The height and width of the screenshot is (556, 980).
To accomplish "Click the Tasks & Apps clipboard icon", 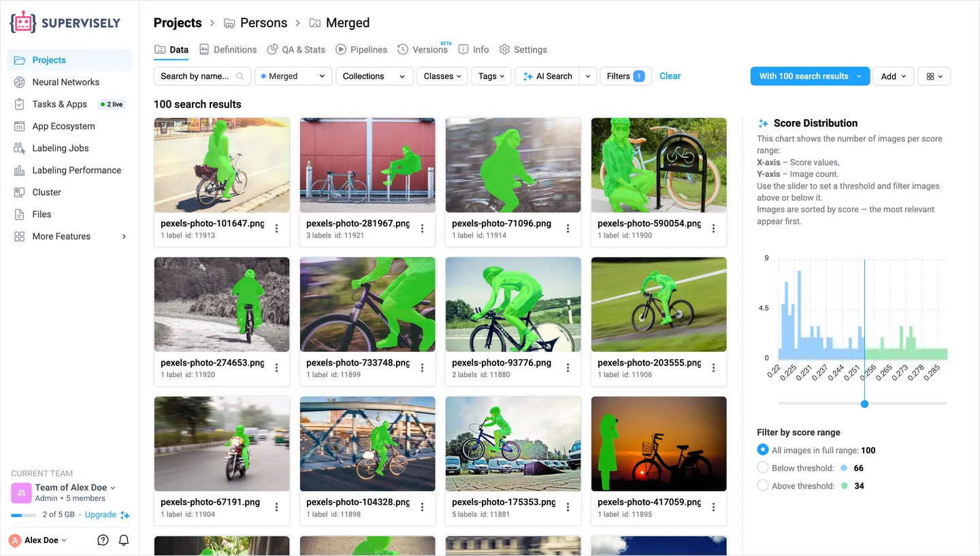I will pos(19,104).
